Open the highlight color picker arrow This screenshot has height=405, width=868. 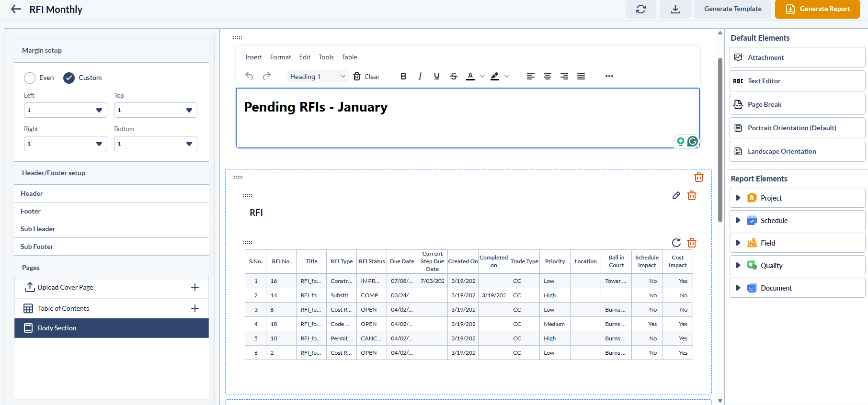pos(507,76)
